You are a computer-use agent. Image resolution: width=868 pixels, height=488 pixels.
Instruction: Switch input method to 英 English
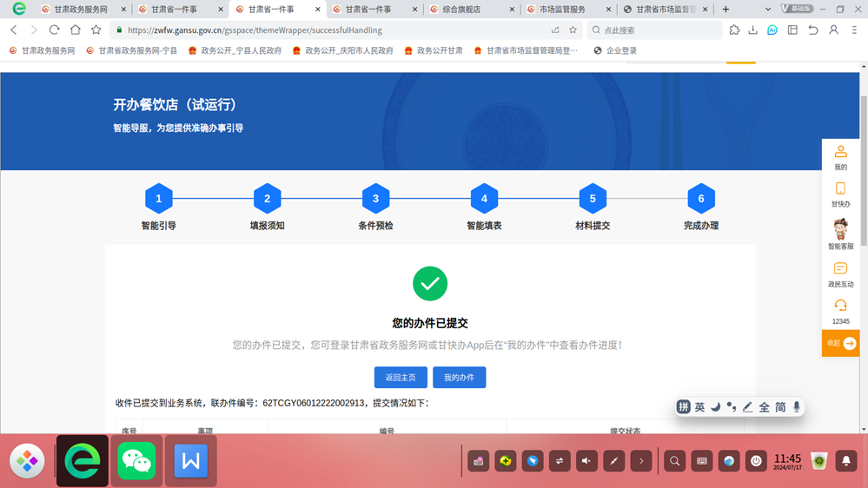[x=699, y=407]
